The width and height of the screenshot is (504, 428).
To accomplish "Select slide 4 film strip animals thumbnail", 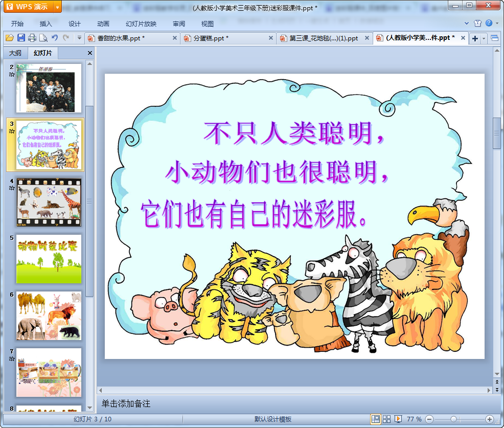I will coord(49,202).
